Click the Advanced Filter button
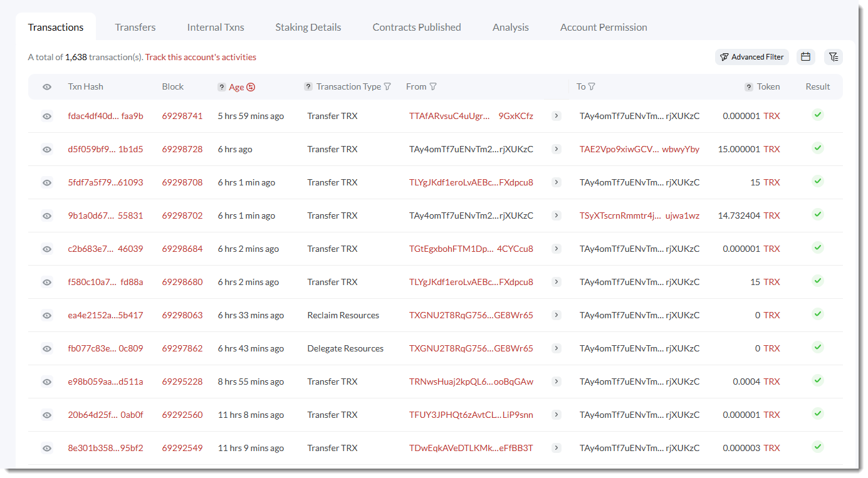The image size is (868, 478). (x=752, y=57)
